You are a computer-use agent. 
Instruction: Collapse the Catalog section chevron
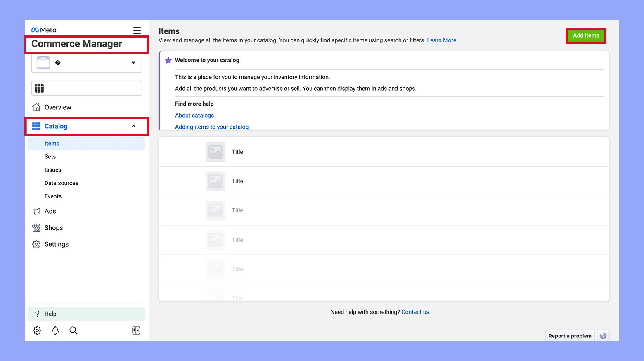click(x=133, y=126)
